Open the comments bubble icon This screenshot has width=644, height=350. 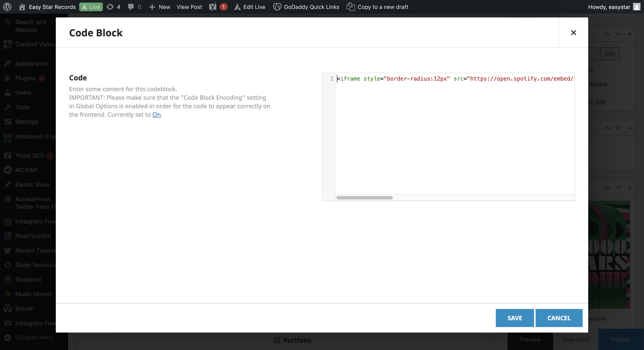click(131, 7)
